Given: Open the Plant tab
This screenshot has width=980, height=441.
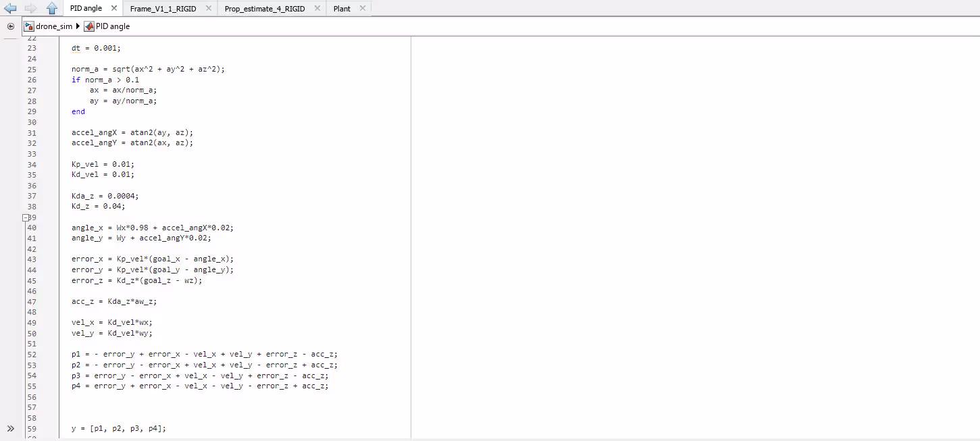Looking at the screenshot, I should point(342,9).
